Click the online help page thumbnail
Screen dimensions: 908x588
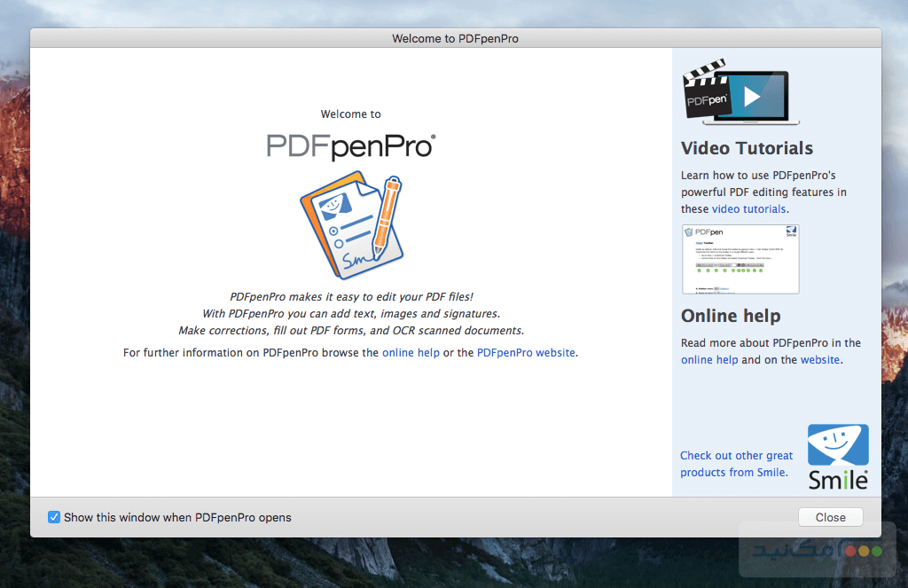coord(740,259)
